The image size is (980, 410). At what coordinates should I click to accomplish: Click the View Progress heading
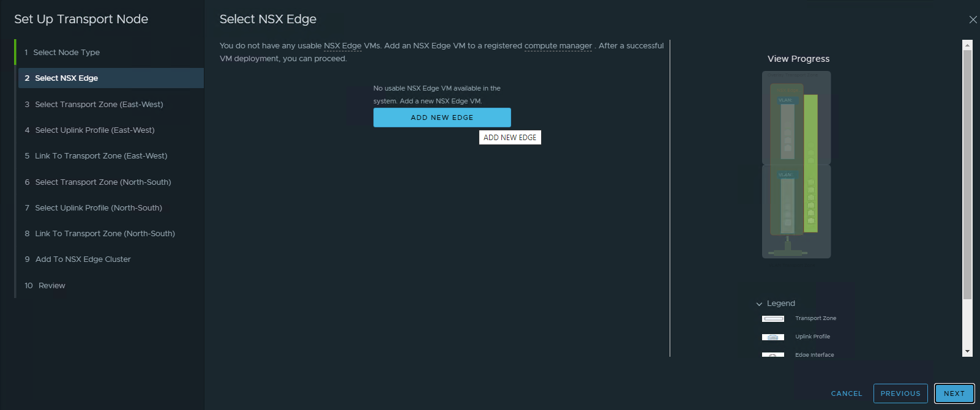tap(799, 59)
